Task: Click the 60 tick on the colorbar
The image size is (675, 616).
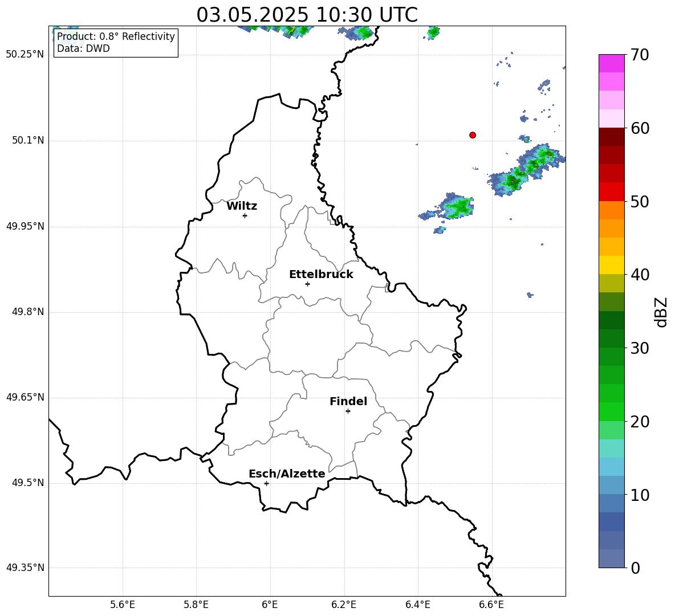Action: tap(640, 128)
